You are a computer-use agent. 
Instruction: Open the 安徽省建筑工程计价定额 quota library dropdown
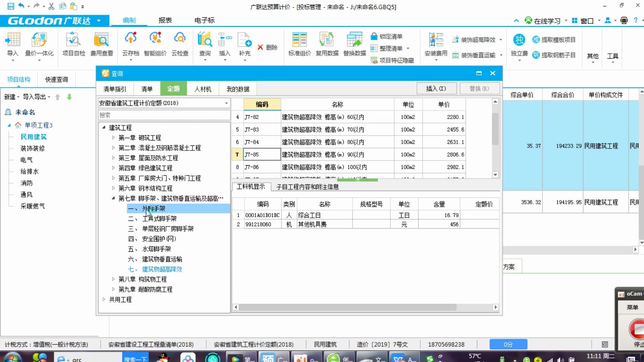tap(226, 103)
